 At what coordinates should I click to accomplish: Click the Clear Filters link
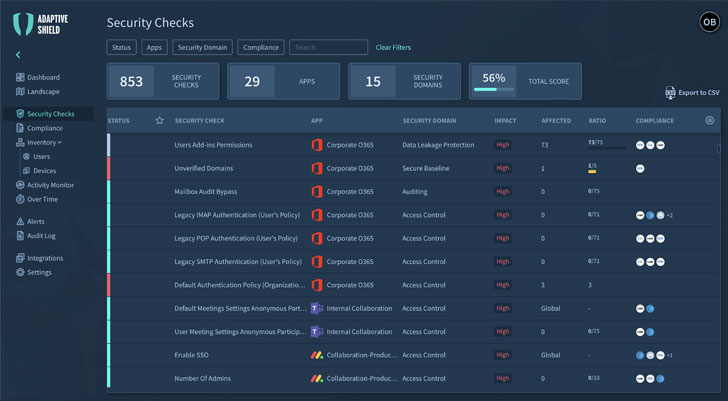point(393,47)
